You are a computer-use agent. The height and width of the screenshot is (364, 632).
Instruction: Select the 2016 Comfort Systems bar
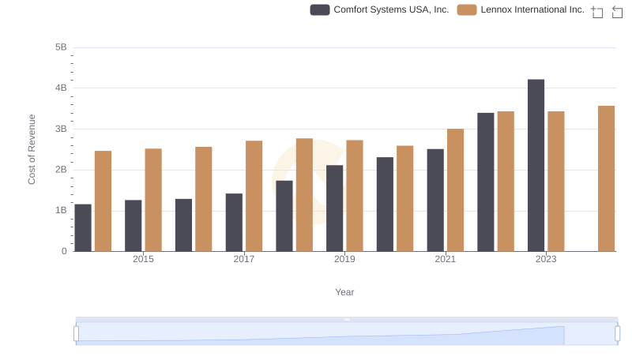pyautogui.click(x=184, y=226)
